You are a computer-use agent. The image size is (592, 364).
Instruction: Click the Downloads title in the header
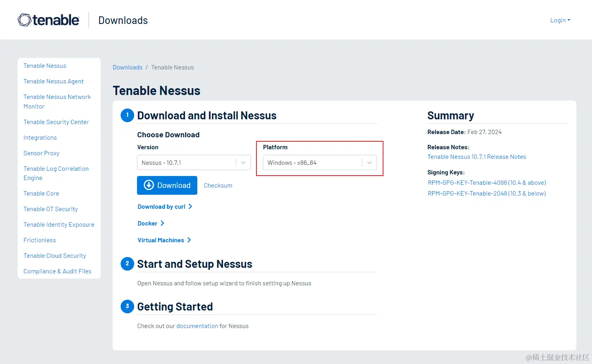coord(123,20)
